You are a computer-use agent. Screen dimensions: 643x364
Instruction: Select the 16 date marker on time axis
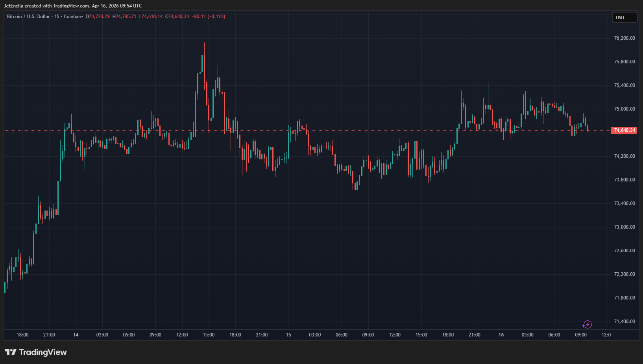click(501, 335)
